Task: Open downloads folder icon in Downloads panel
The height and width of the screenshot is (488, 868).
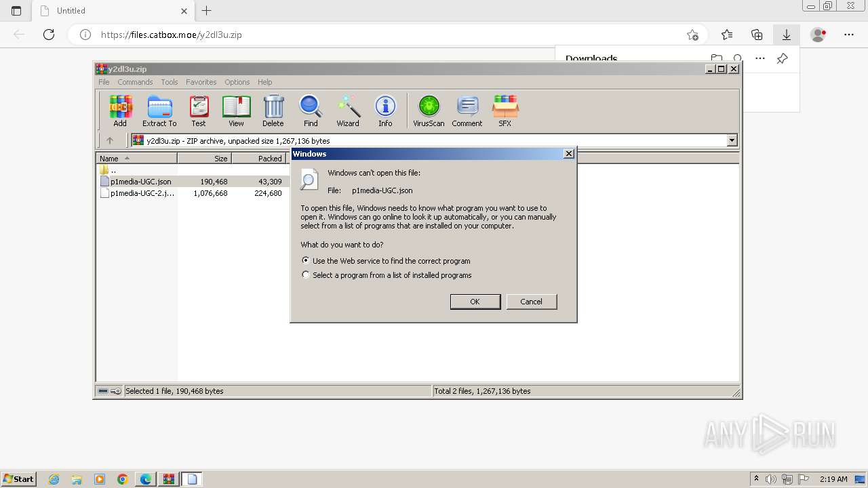Action: [717, 59]
